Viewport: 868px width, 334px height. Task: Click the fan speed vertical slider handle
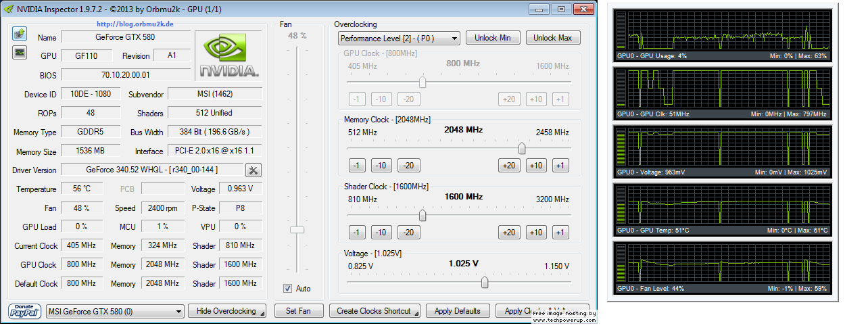point(297,230)
